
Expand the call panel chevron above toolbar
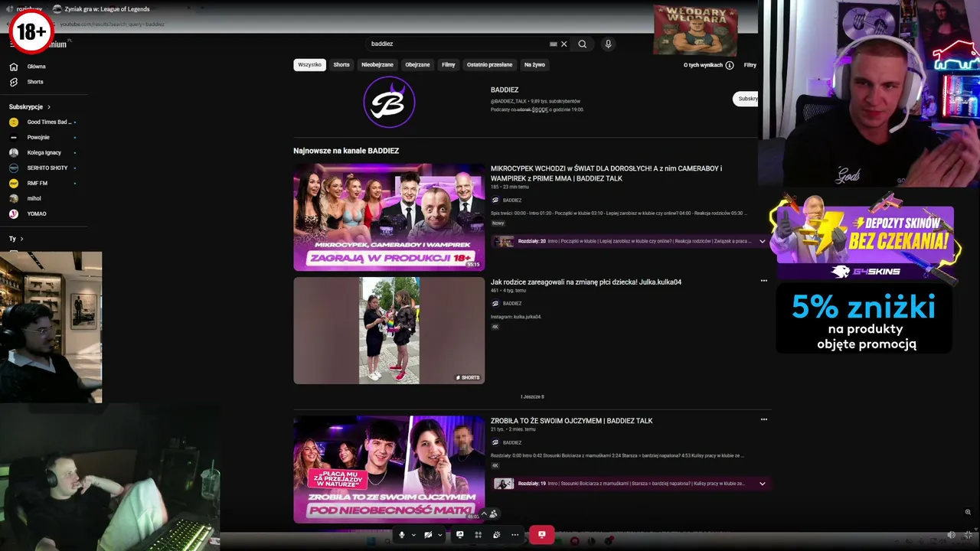tap(483, 514)
